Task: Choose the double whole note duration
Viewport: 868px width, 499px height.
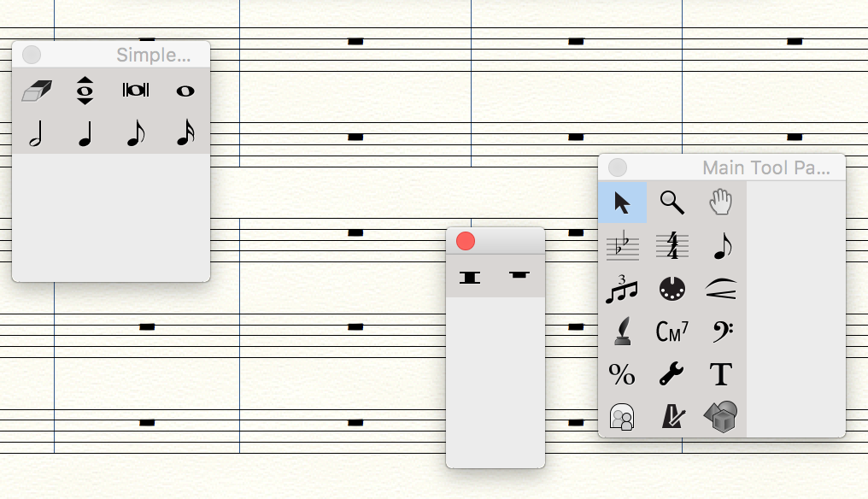Action: click(x=135, y=91)
